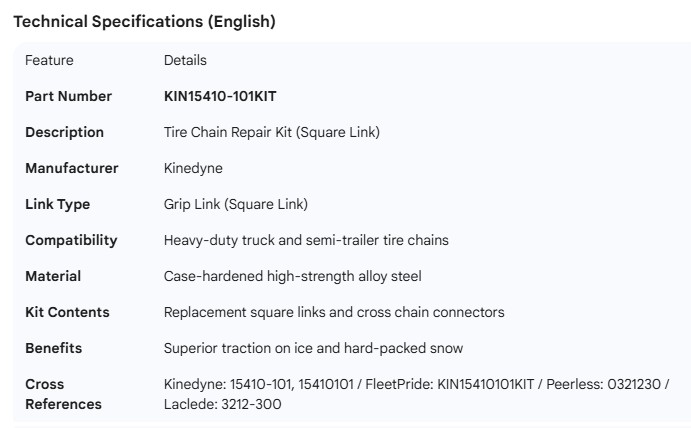The width and height of the screenshot is (691, 428).
Task: Click the KIN15410-101KIT part number value
Action: [220, 96]
